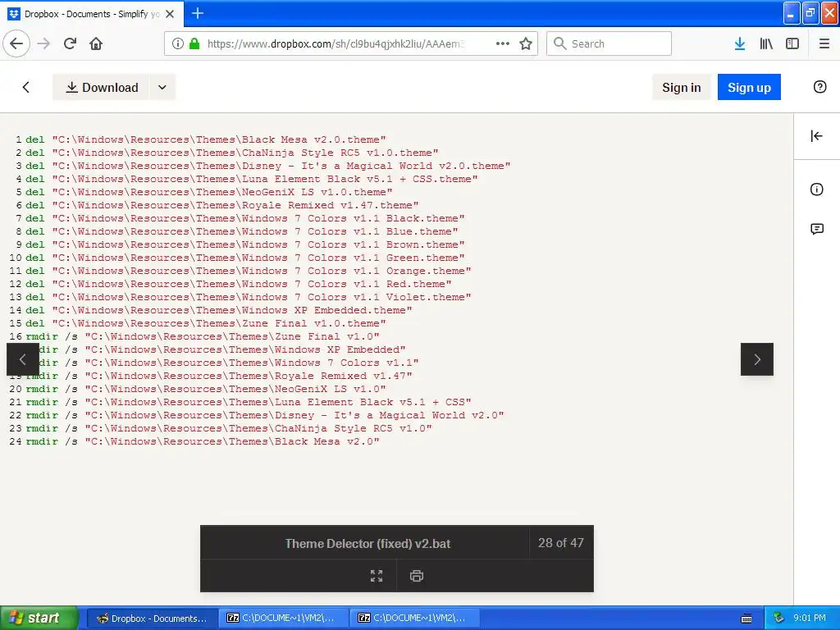Switch to Dropbox - Documents taskbar button

(152, 619)
